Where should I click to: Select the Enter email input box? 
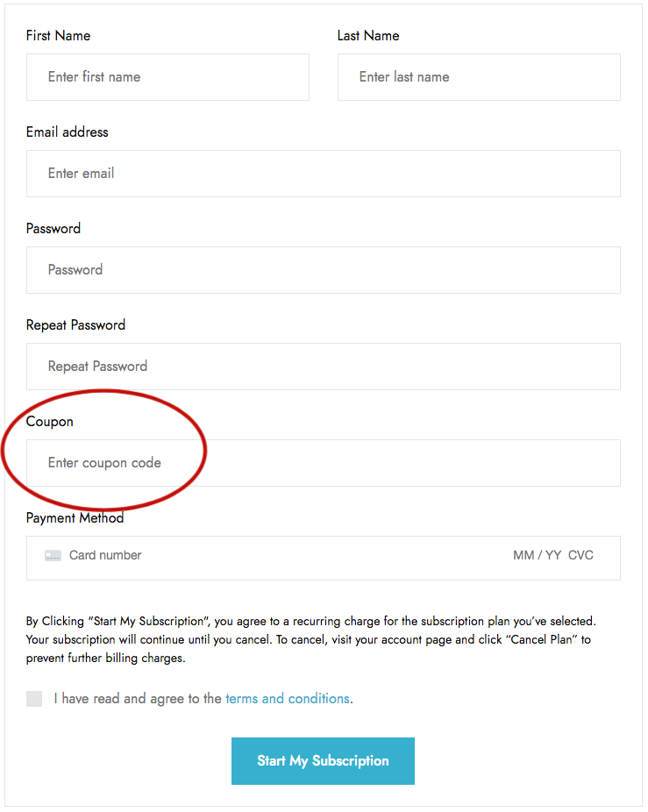pos(324,174)
